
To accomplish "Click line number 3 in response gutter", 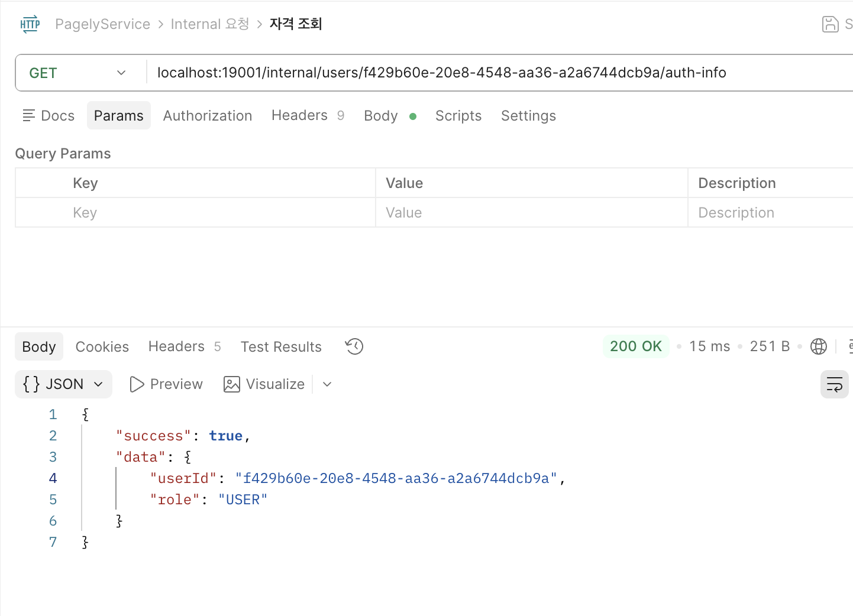I will [53, 457].
